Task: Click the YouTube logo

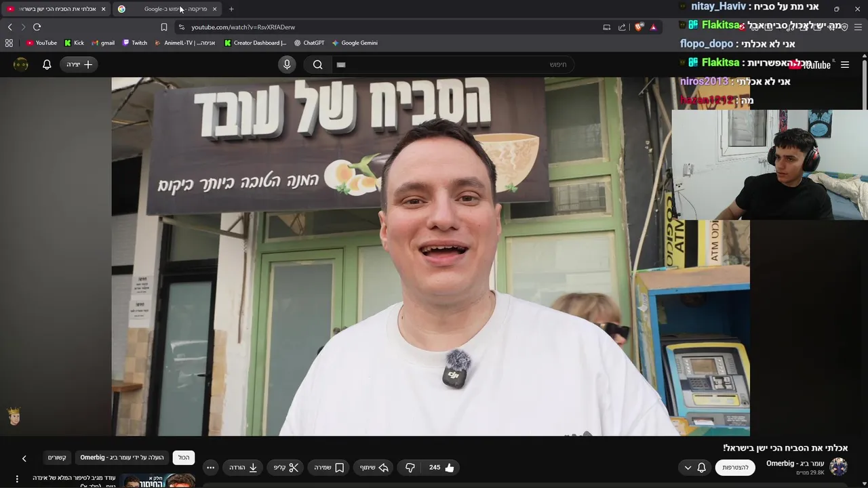Action: [810, 64]
